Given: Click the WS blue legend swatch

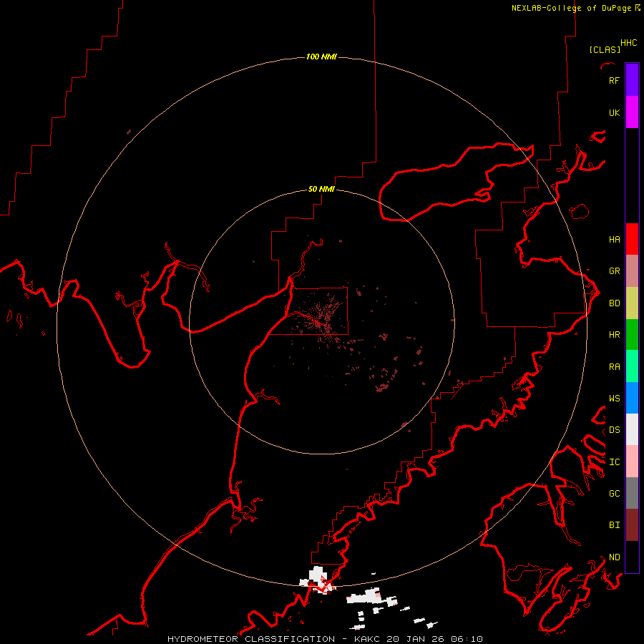Looking at the screenshot, I should pos(632,398).
